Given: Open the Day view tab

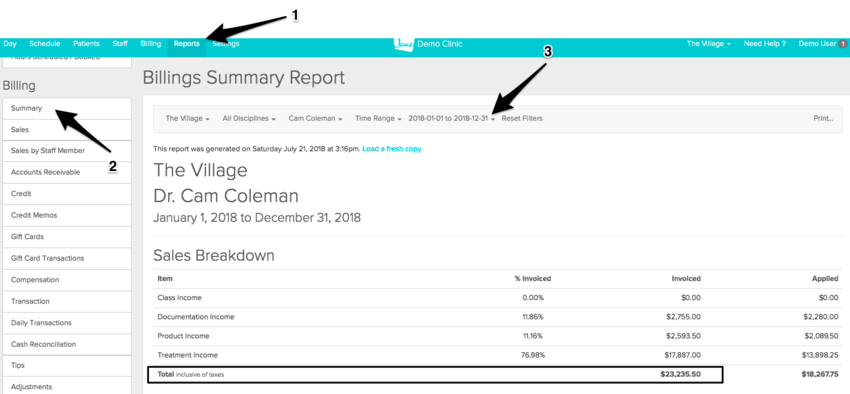Looking at the screenshot, I should click(10, 44).
